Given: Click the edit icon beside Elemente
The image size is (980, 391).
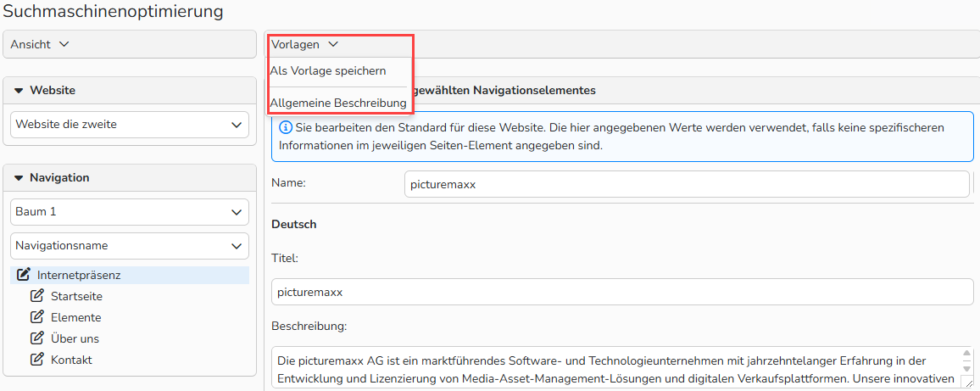Looking at the screenshot, I should click(37, 317).
